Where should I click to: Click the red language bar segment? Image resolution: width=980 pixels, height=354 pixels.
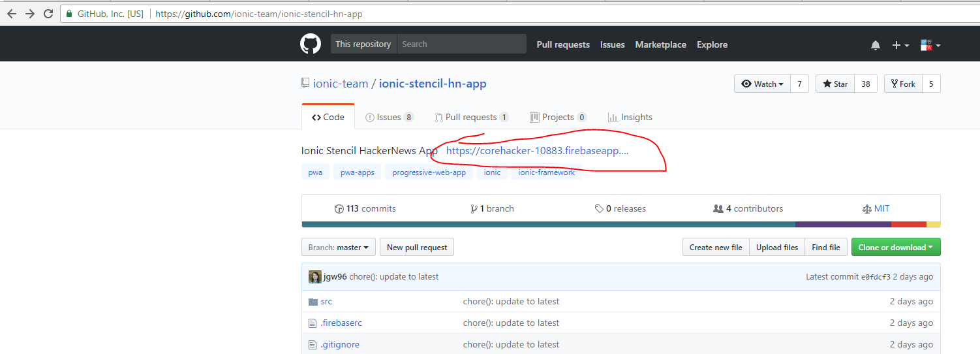909,225
